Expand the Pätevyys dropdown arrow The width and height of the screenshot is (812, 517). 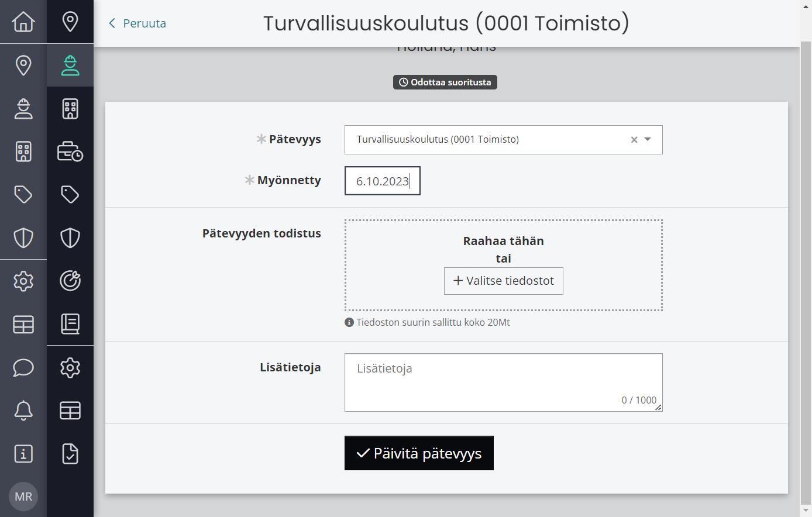pos(648,139)
